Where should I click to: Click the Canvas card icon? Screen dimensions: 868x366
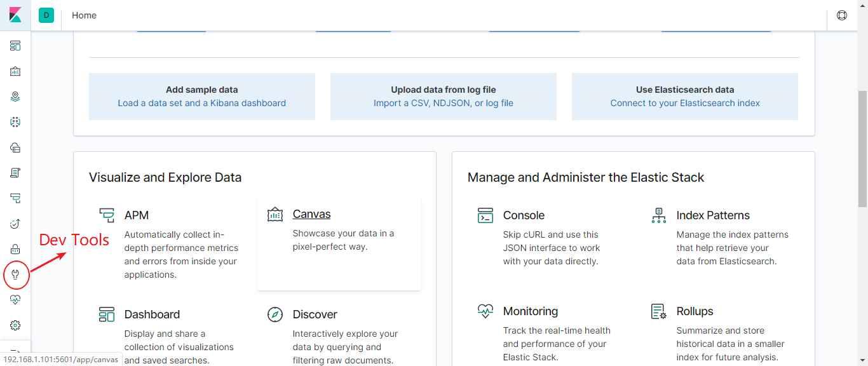pos(275,214)
